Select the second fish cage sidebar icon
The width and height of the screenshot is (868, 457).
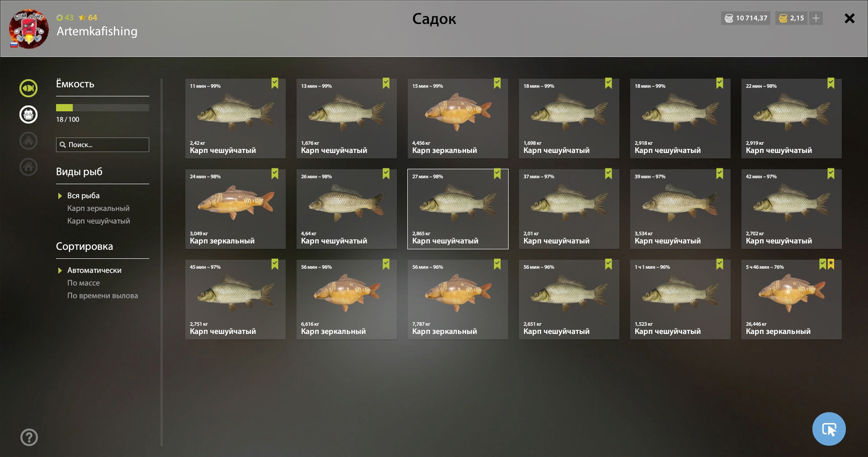pyautogui.click(x=28, y=114)
